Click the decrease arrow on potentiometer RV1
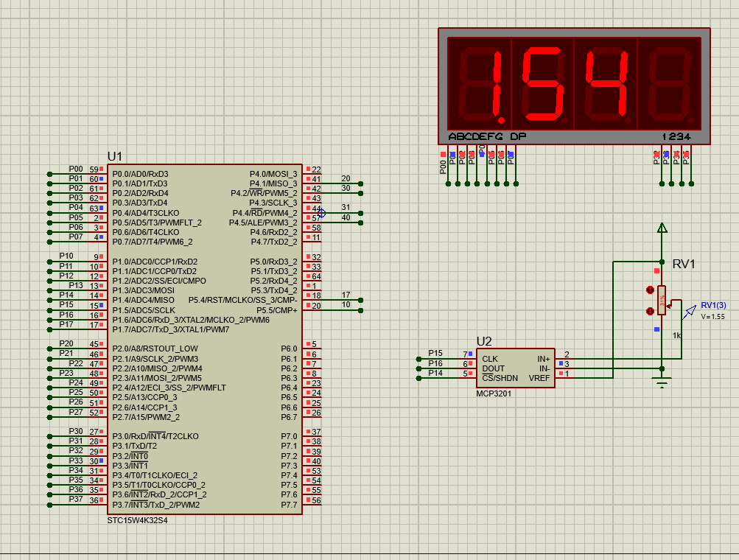This screenshot has width=739, height=560. pyautogui.click(x=650, y=311)
